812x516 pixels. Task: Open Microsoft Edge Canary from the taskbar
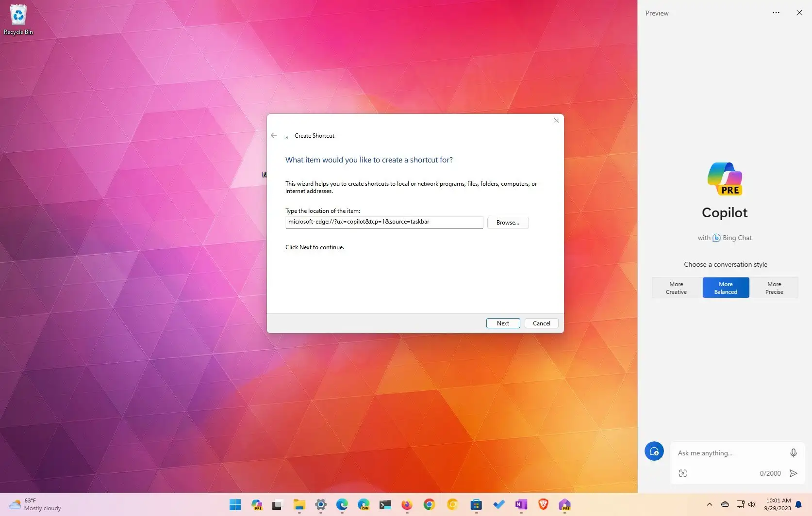(x=364, y=504)
